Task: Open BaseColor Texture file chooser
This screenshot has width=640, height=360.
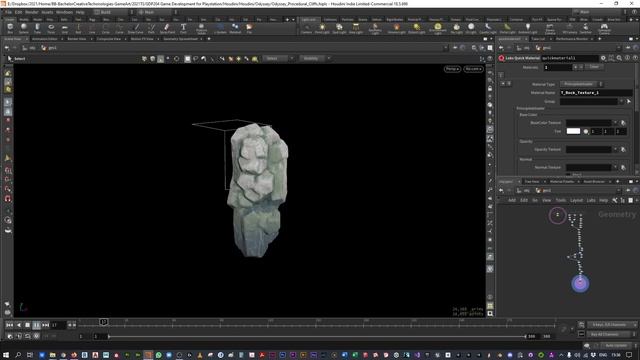Action: (623, 123)
